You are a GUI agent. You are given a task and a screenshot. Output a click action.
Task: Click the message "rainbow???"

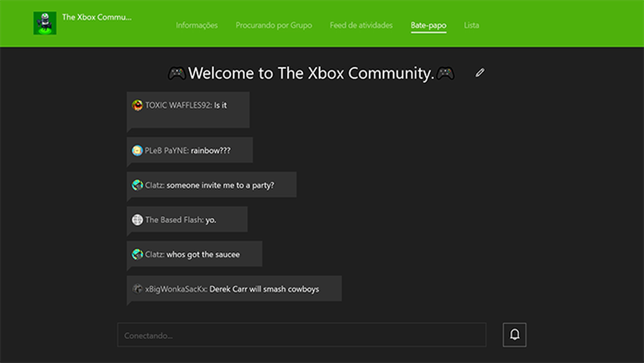[x=211, y=151]
